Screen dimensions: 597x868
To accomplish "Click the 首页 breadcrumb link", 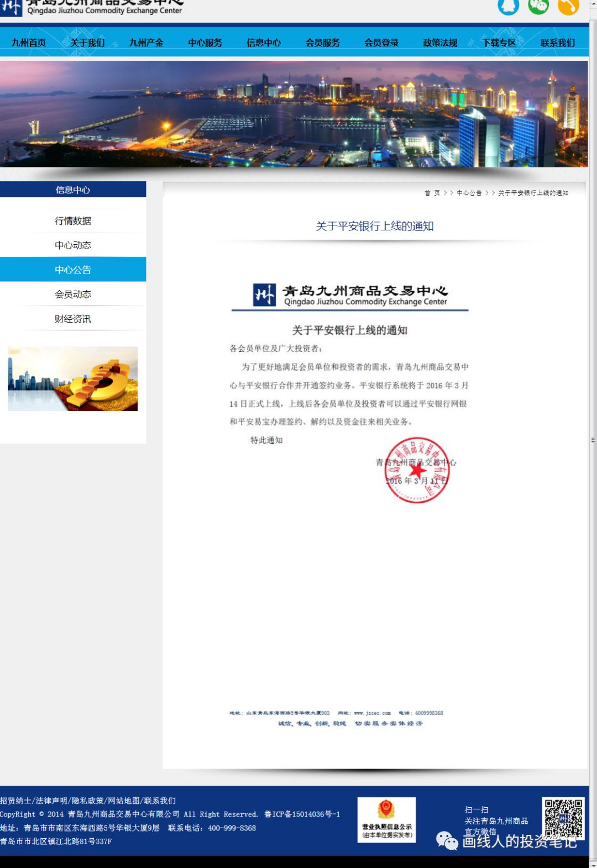I will (432, 193).
